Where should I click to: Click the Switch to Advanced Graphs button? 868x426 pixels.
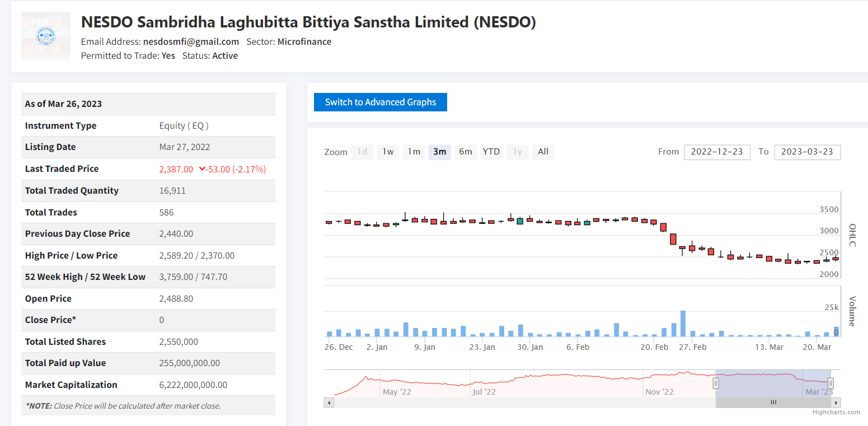pyautogui.click(x=380, y=102)
